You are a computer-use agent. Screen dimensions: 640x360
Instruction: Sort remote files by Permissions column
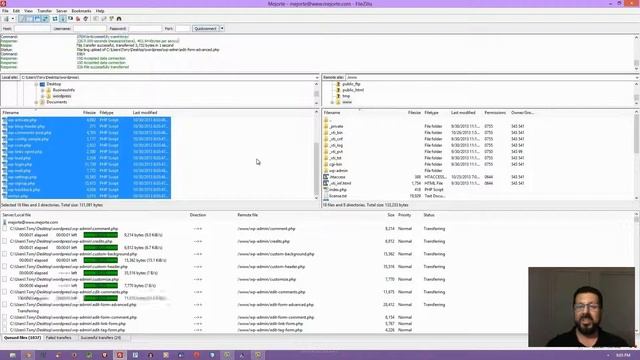495,113
